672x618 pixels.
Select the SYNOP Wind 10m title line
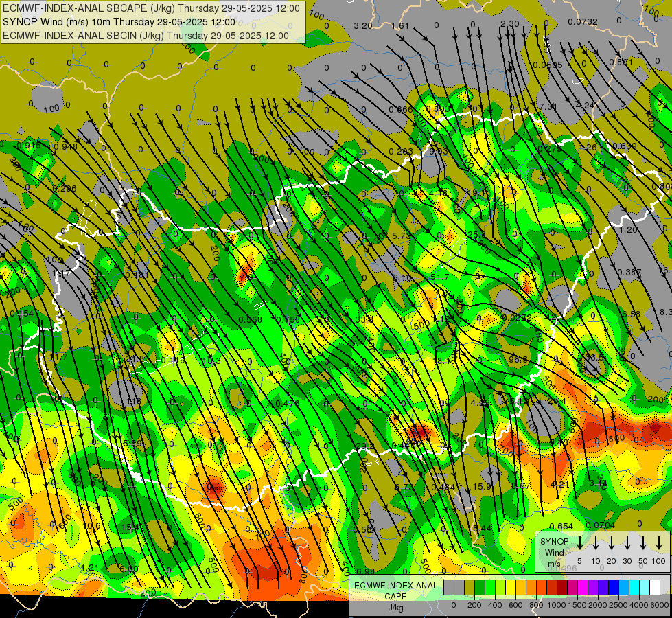coord(119,22)
